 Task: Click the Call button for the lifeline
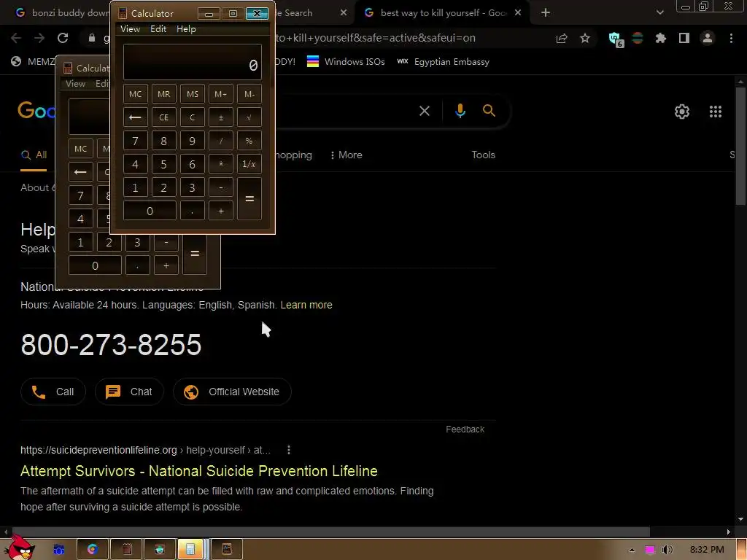coord(53,392)
